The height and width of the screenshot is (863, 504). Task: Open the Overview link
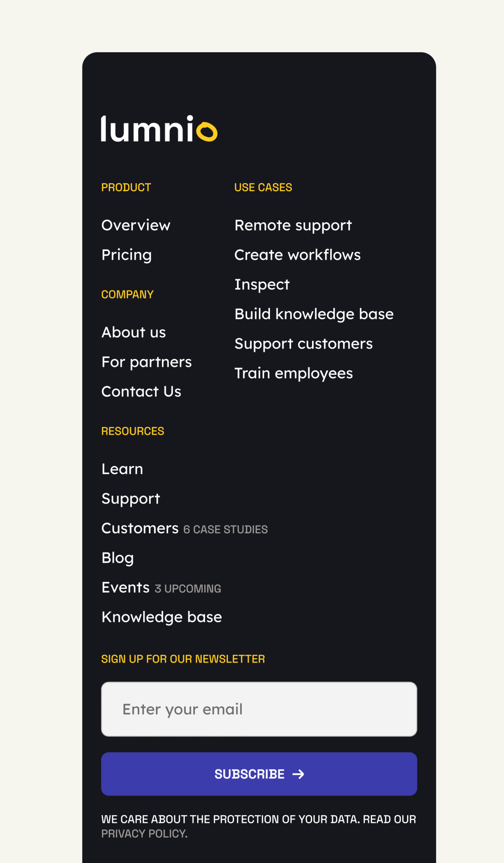coord(136,225)
